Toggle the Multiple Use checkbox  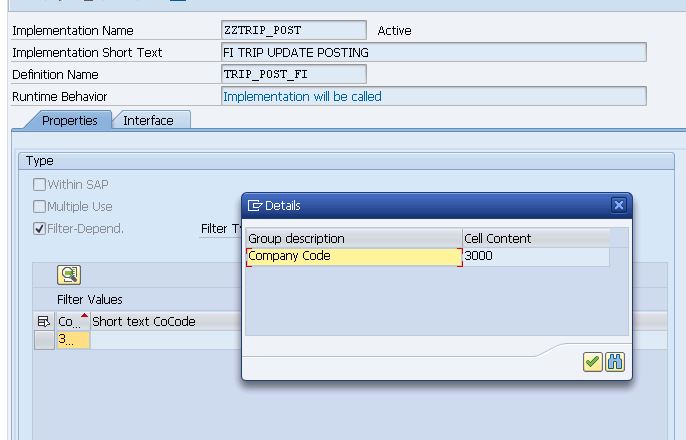(x=40, y=206)
